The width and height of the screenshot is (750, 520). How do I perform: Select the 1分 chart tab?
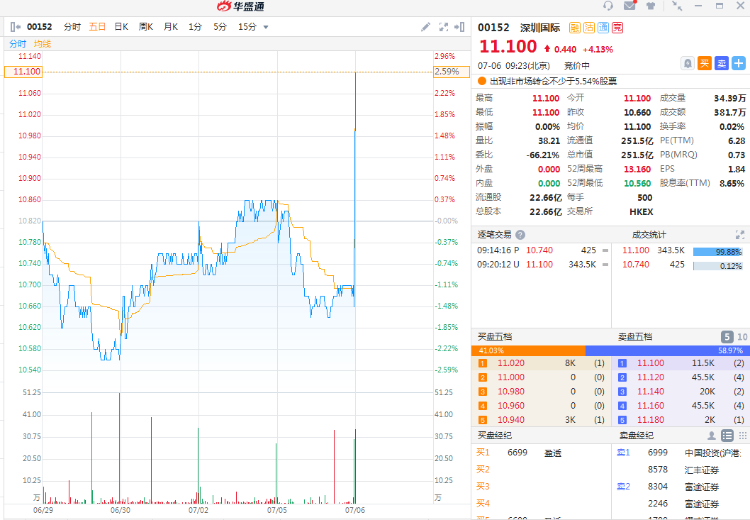pyautogui.click(x=195, y=27)
